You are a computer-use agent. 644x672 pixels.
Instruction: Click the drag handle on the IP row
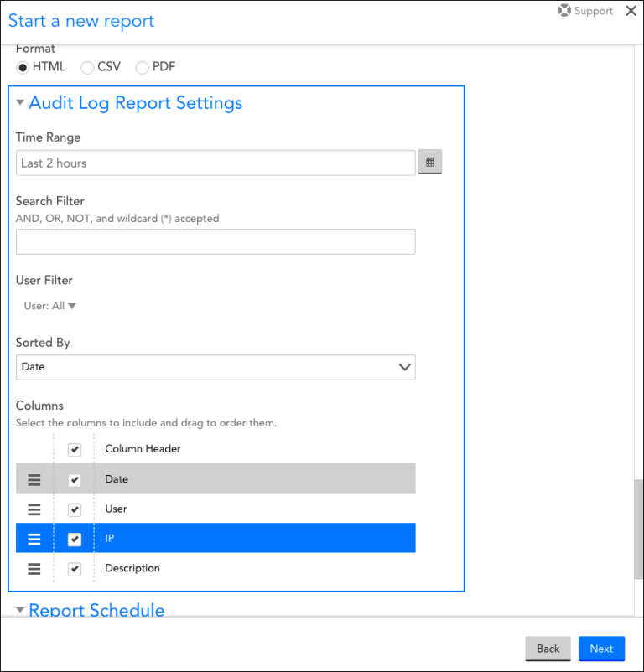(33, 539)
